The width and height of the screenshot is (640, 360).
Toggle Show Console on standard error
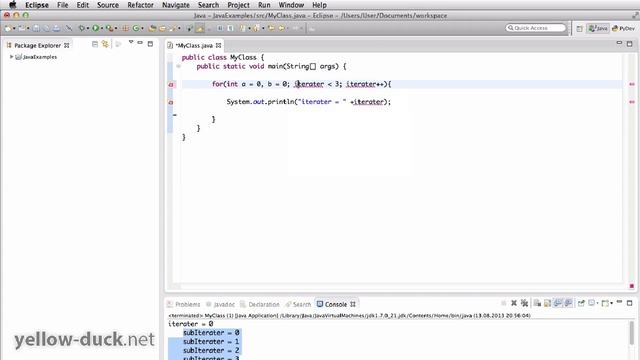568,303
